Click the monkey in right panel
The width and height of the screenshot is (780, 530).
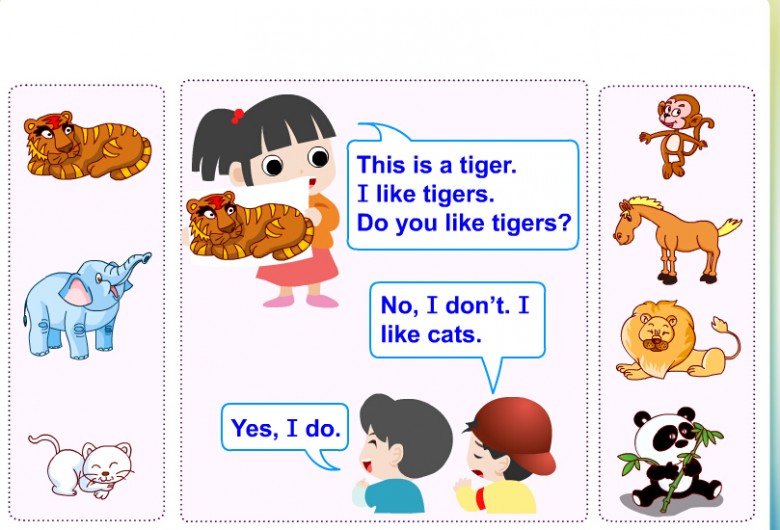677,136
